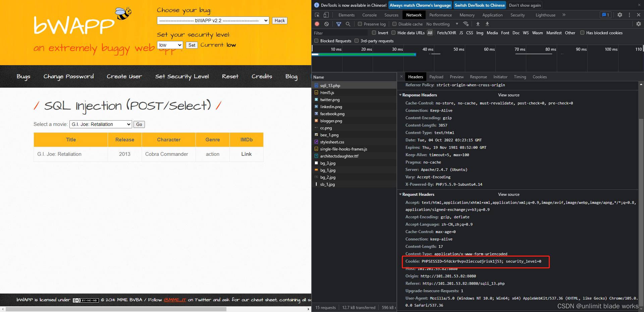This screenshot has width=644, height=312.
Task: Open the Cookies tab
Action: [x=539, y=77]
